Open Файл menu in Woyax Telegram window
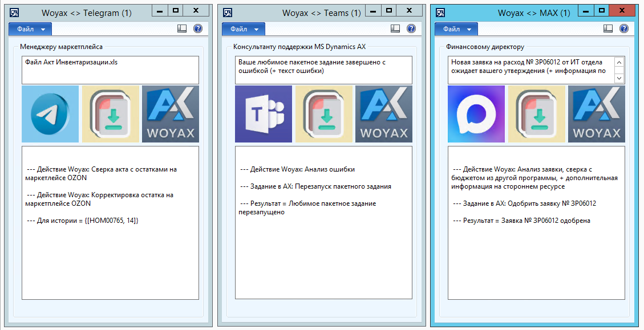 click(30, 29)
